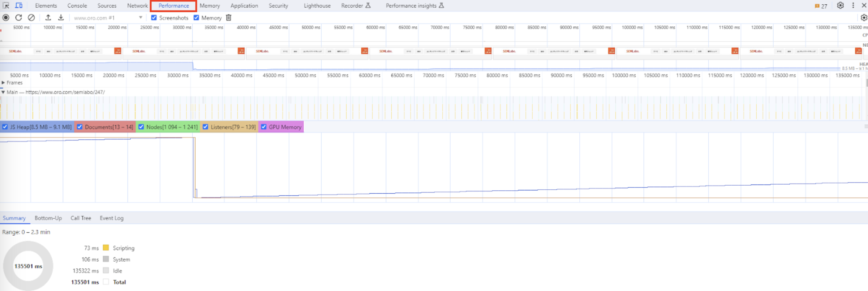Screen dimensions: 868x291
Task: Click the load profile upload icon
Action: (x=48, y=18)
